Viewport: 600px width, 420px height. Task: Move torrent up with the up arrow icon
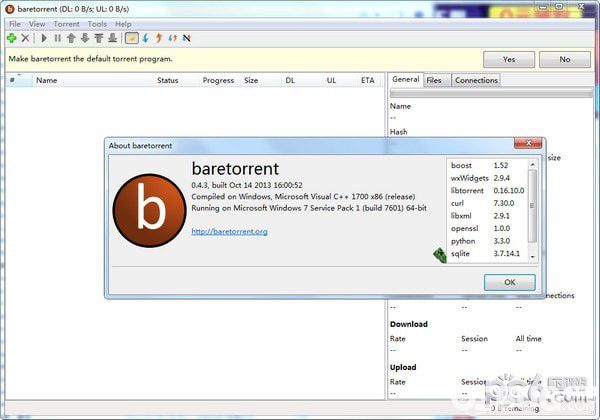click(71, 38)
